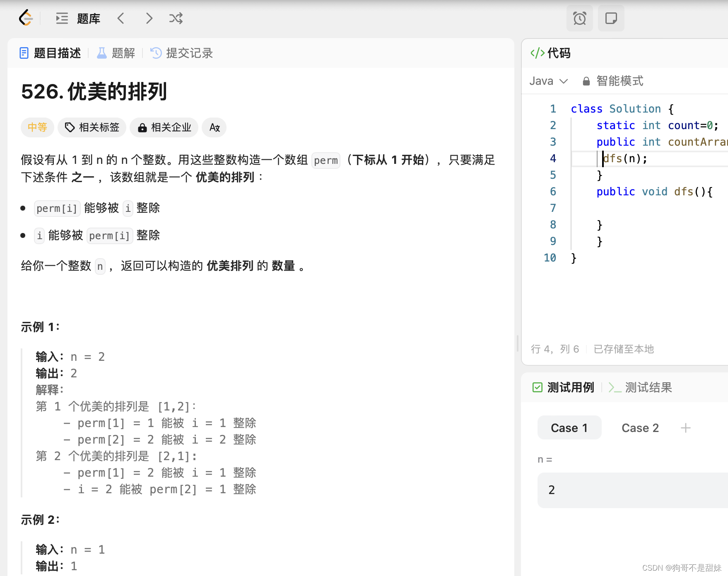
Task: Add a new test case with plus button
Action: [685, 427]
